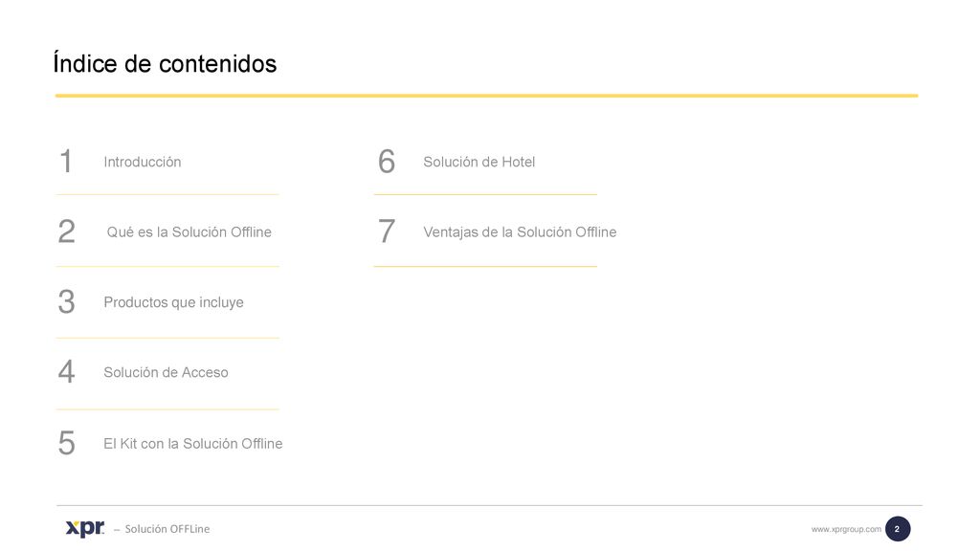This screenshot has height=551, width=980.
Task: Select 'Ventajas de la Solución Offline' entry
Action: point(520,231)
